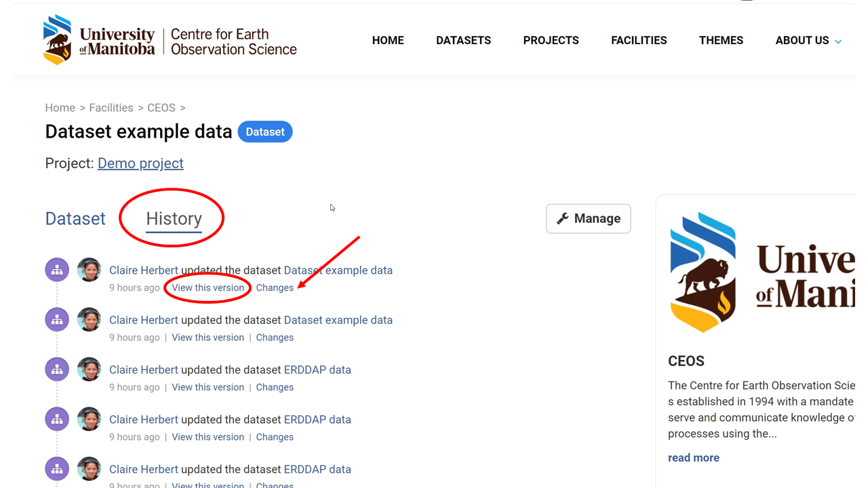The height and width of the screenshot is (488, 868).
Task: Click the wrench icon on the Manage button
Action: coord(562,218)
